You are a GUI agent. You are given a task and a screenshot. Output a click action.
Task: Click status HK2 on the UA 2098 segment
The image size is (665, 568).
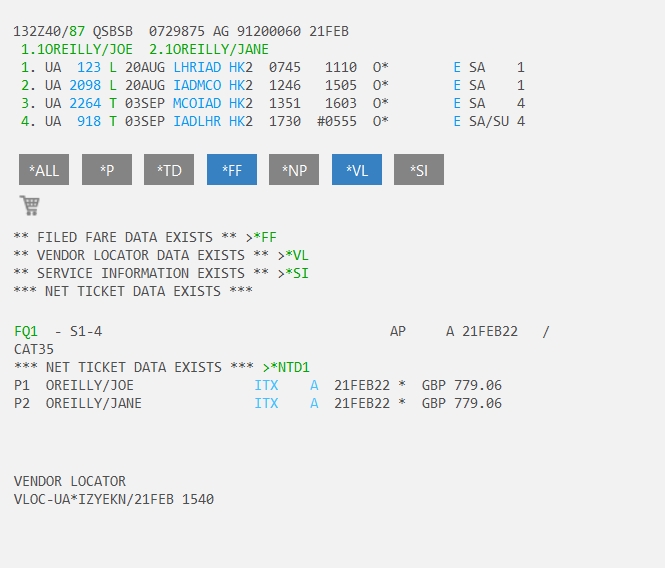coord(241,85)
